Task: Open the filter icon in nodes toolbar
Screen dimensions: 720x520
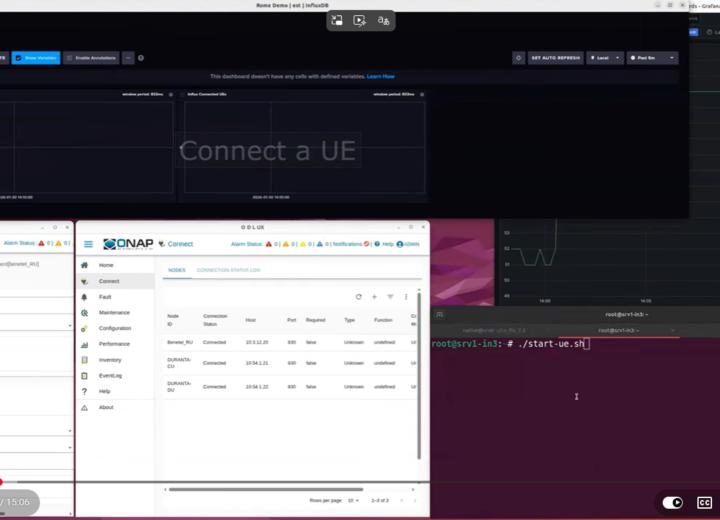Action: (390, 297)
